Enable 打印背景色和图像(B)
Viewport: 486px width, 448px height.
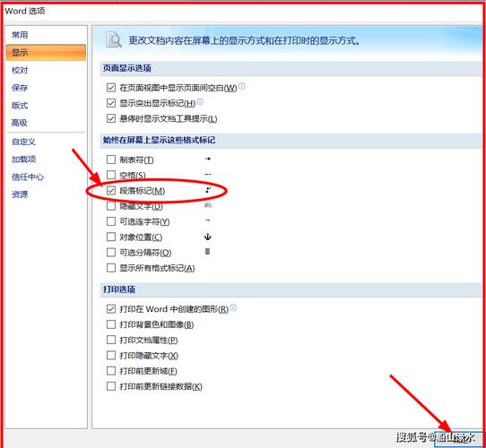111,324
